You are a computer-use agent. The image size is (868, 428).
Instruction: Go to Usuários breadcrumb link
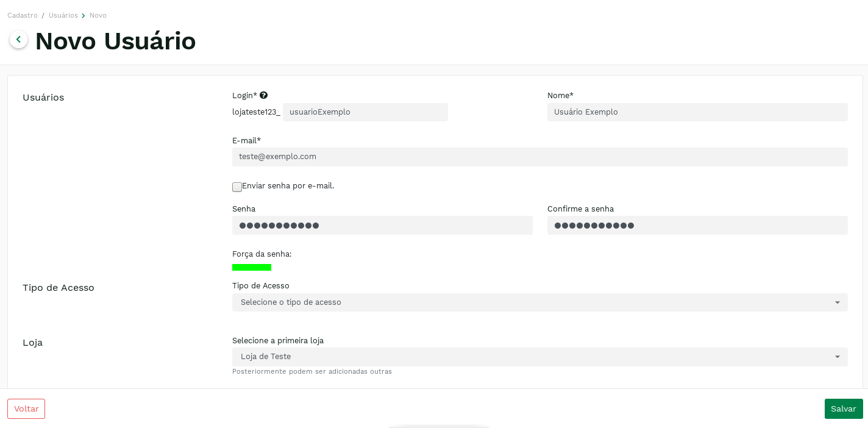pos(63,15)
